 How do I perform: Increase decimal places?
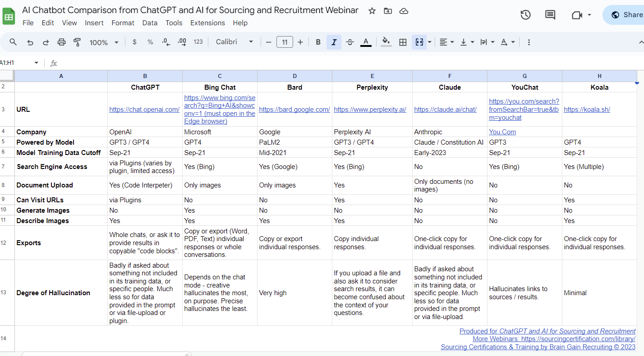[x=182, y=42]
